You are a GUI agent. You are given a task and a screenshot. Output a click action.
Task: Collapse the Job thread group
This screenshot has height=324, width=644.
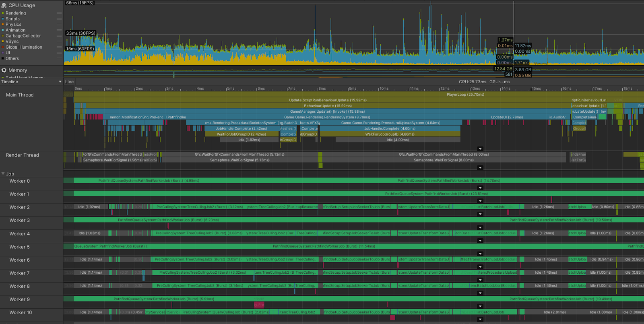pyautogui.click(x=3, y=174)
